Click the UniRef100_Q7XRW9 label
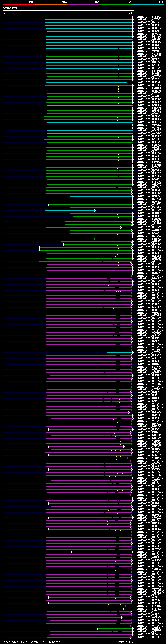This screenshot has height=644, width=166. point(149,170)
